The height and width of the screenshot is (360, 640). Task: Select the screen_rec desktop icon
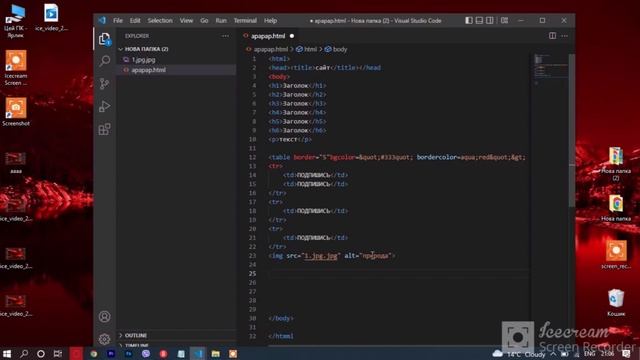point(616,255)
